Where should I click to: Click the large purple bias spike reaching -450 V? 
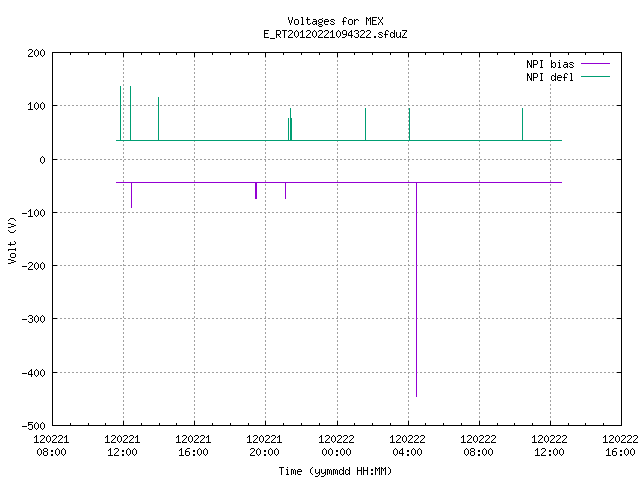(x=416, y=289)
